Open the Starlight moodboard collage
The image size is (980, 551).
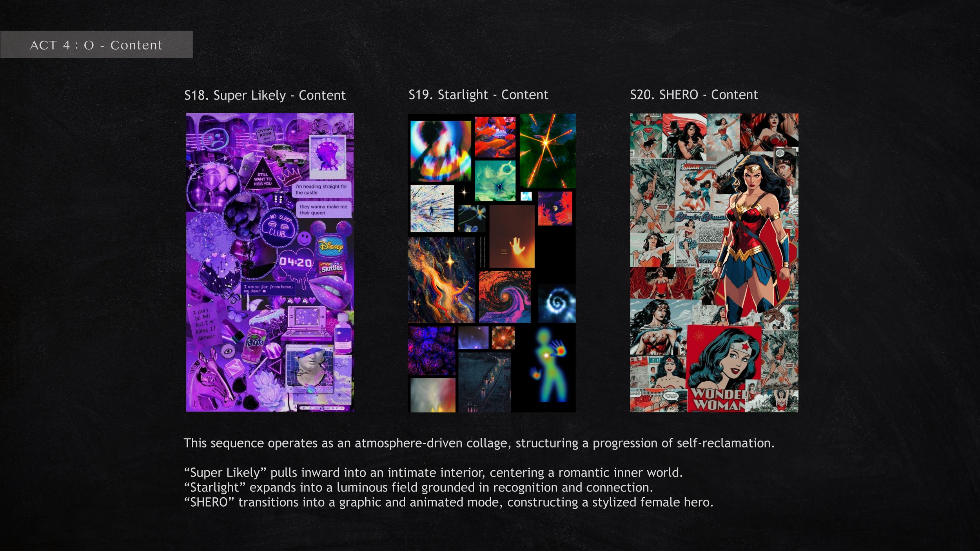pos(492,262)
